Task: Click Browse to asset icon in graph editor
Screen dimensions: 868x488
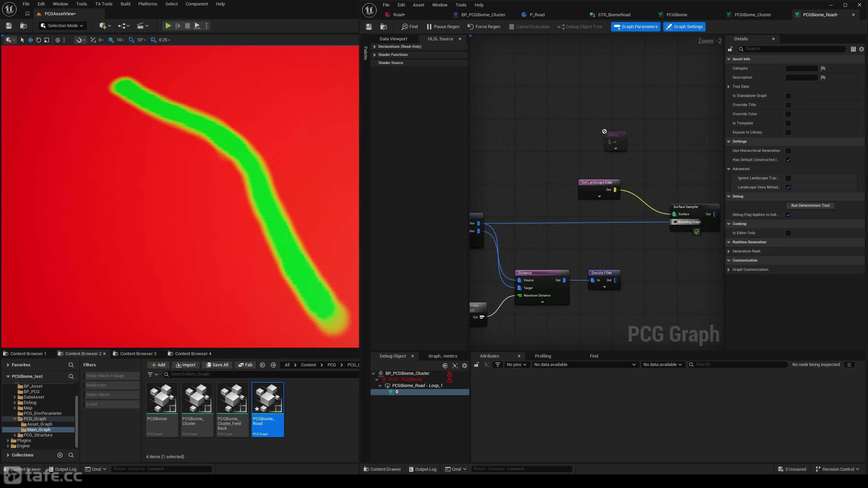Action: [x=383, y=27]
